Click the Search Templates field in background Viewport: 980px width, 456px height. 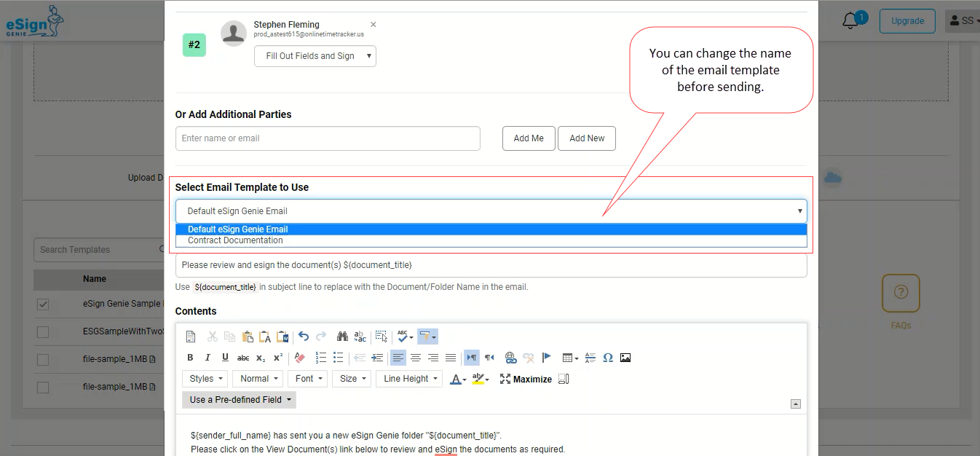100,249
